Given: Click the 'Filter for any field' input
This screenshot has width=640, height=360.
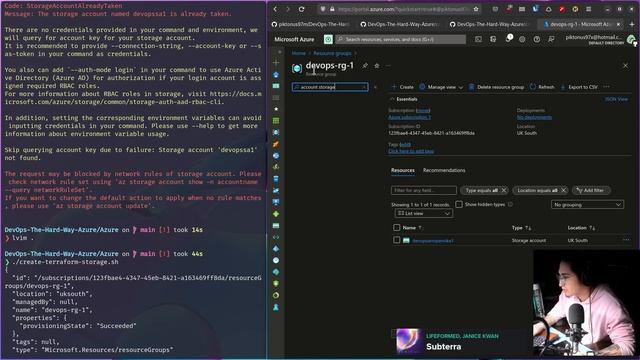Looking at the screenshot, I should (x=424, y=190).
